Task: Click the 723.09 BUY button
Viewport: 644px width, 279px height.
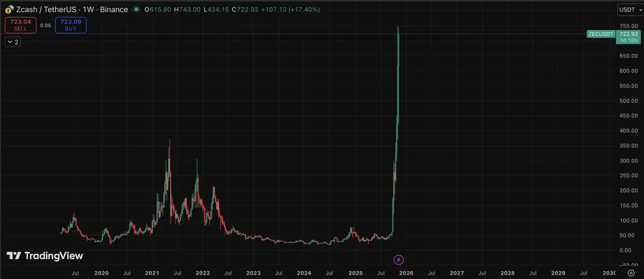Action: point(70,25)
